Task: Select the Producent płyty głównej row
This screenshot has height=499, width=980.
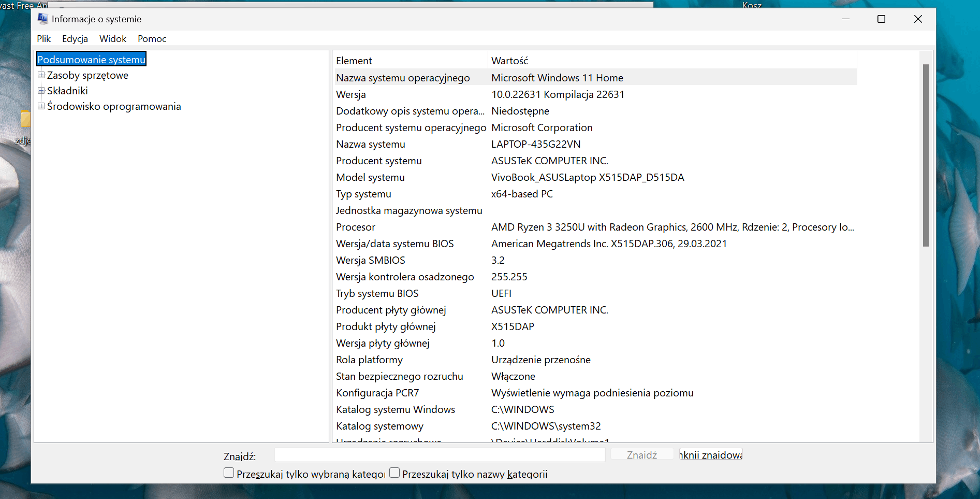Action: [595, 310]
